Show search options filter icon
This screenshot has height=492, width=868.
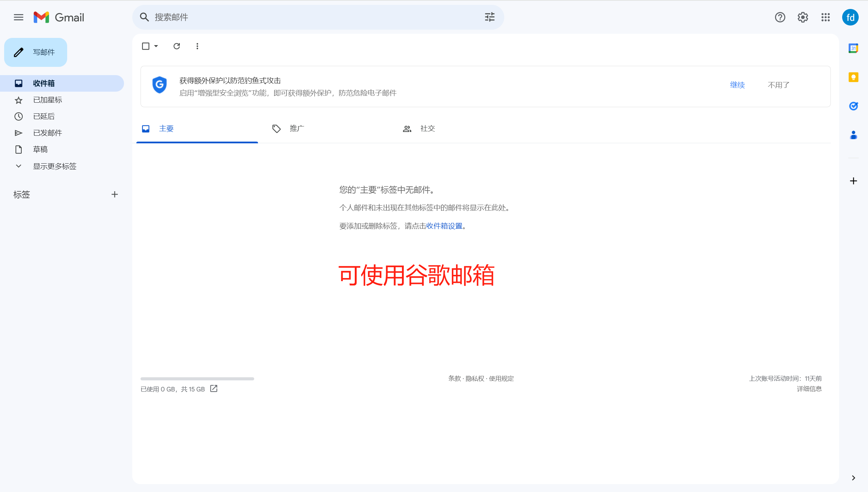[x=489, y=17]
